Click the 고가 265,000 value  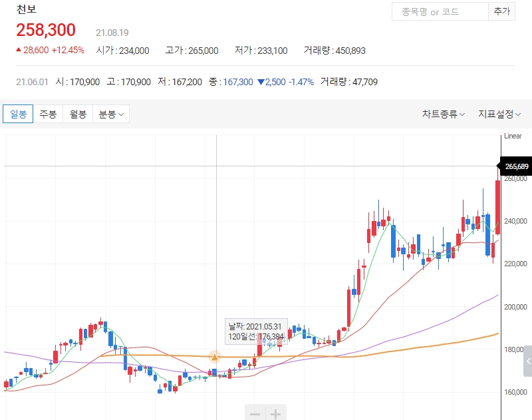click(192, 51)
